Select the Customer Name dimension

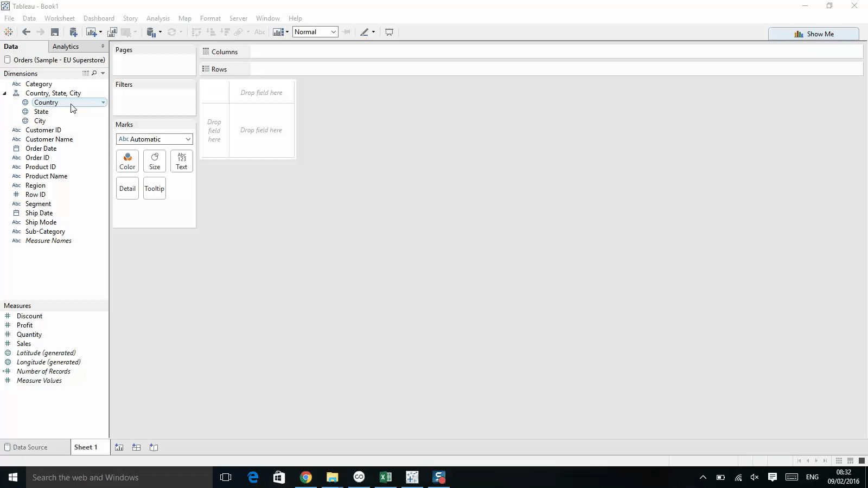(x=49, y=139)
